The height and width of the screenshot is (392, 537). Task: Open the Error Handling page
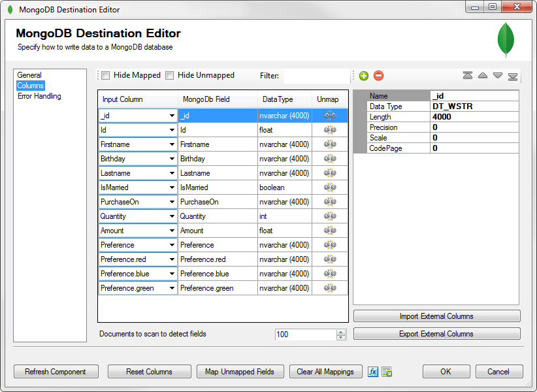tap(39, 96)
